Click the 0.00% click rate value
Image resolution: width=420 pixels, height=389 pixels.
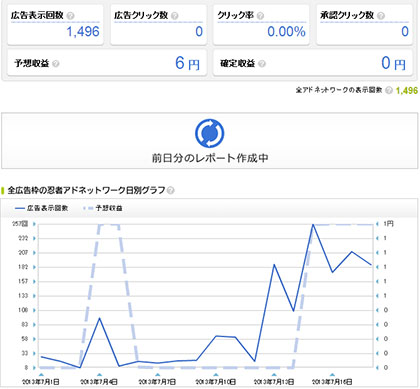click(286, 32)
